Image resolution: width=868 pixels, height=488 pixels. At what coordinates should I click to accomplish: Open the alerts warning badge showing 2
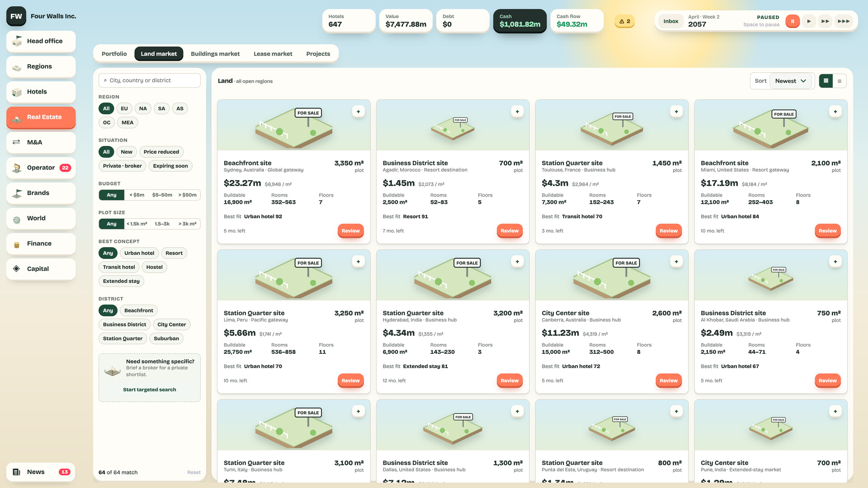pyautogui.click(x=624, y=21)
